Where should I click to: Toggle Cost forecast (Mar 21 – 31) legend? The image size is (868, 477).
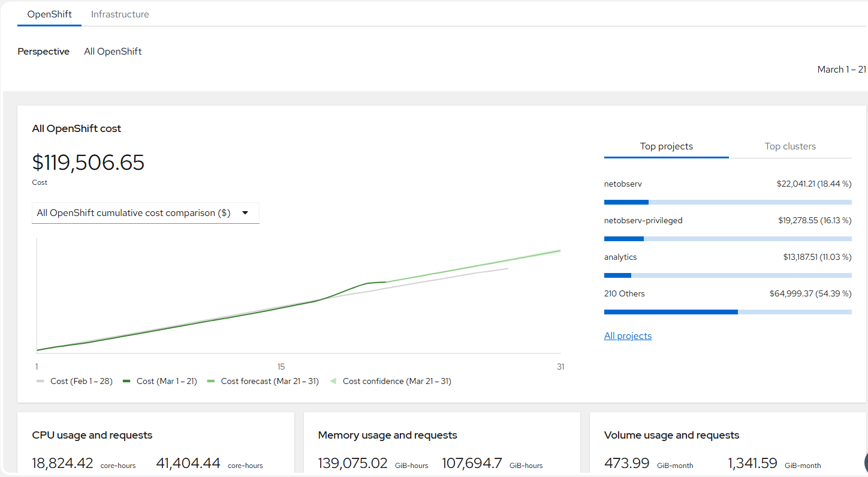[x=263, y=381]
